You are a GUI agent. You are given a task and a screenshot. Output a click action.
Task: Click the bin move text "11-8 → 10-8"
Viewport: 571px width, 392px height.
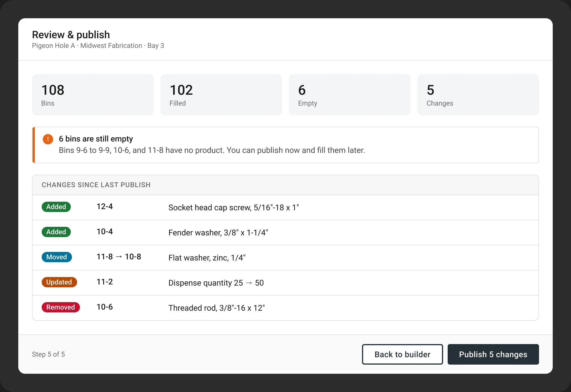pyautogui.click(x=119, y=257)
